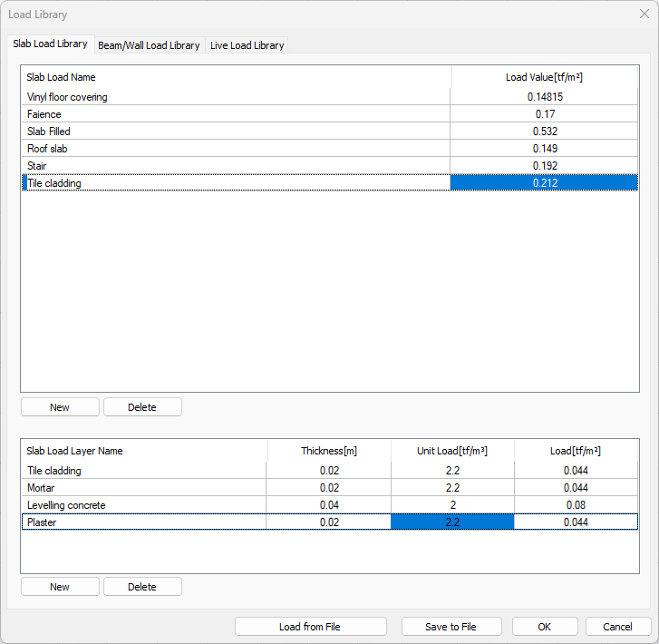Click the Faience slab load entry
This screenshot has width=659, height=644.
[x=44, y=114]
